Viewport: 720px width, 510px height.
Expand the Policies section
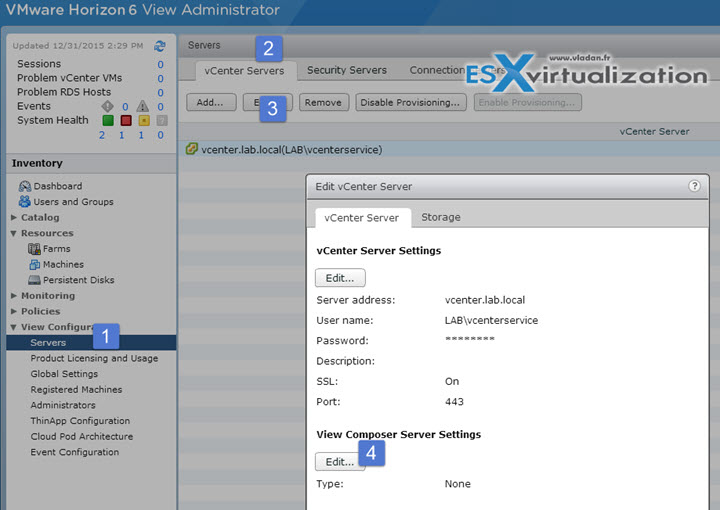click(14, 311)
